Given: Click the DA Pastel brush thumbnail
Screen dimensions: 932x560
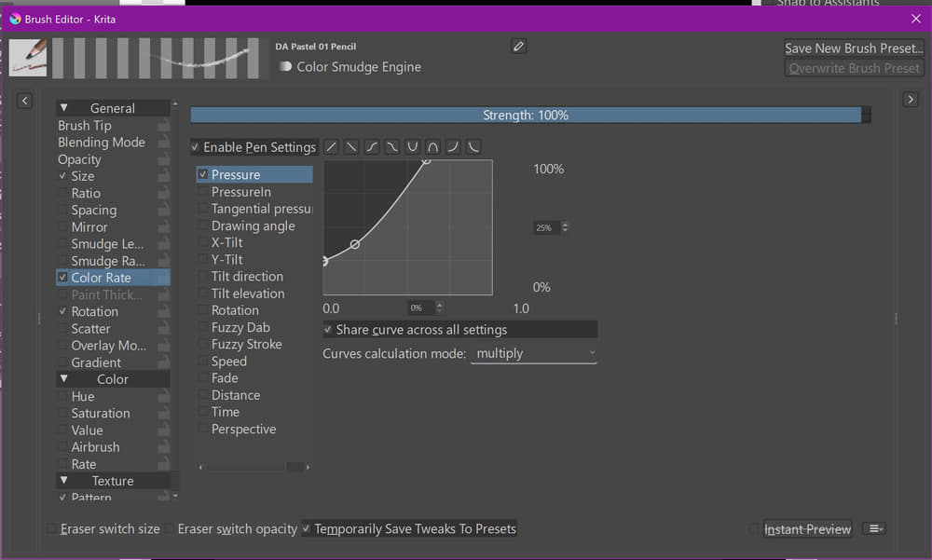Looking at the screenshot, I should [x=28, y=58].
